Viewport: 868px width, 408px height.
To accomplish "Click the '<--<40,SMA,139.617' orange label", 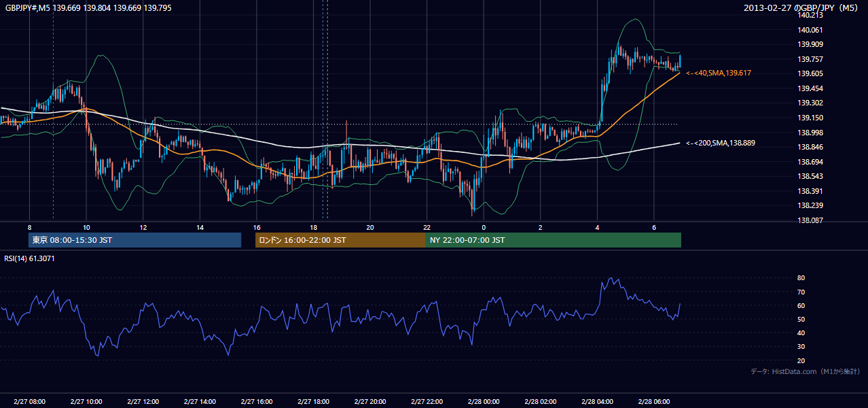I will 719,73.
